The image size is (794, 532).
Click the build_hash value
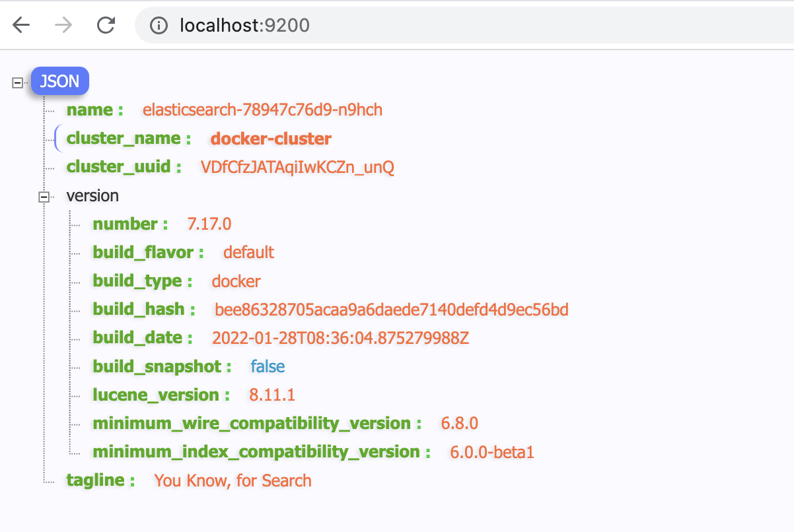pos(391,310)
